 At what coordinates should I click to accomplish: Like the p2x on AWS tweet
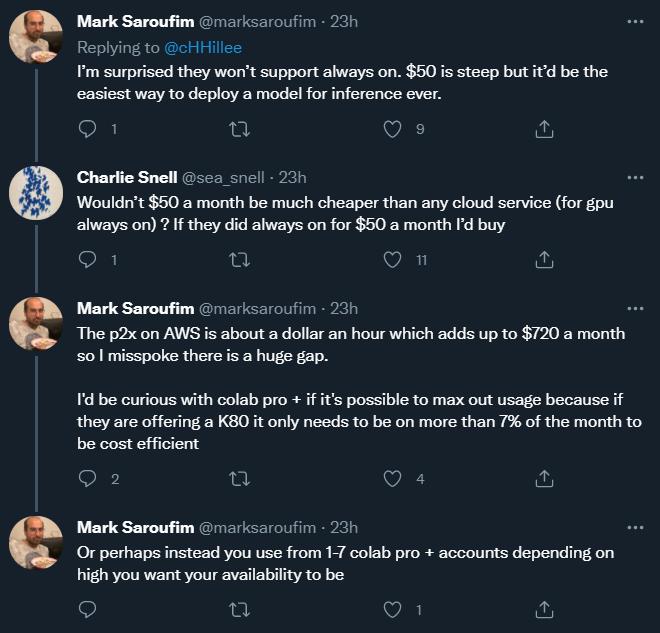click(x=392, y=479)
